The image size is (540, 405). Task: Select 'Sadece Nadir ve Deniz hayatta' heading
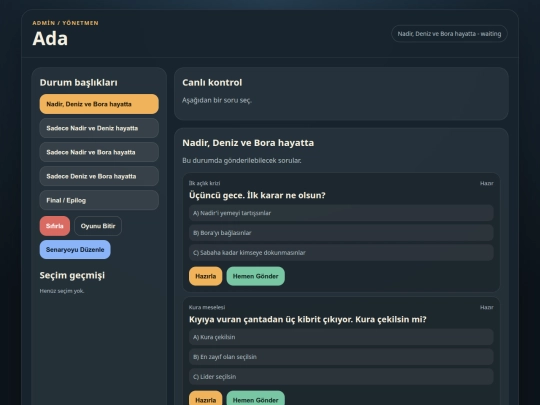coord(99,128)
